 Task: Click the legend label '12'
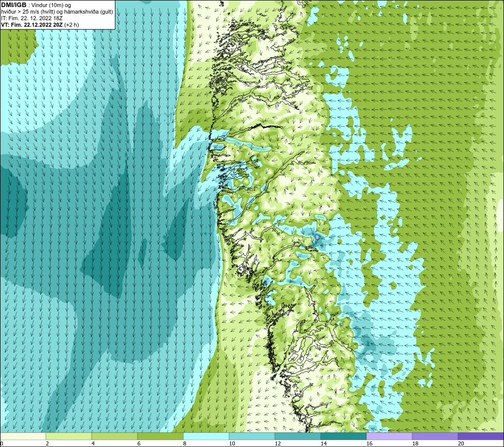tap(278, 443)
